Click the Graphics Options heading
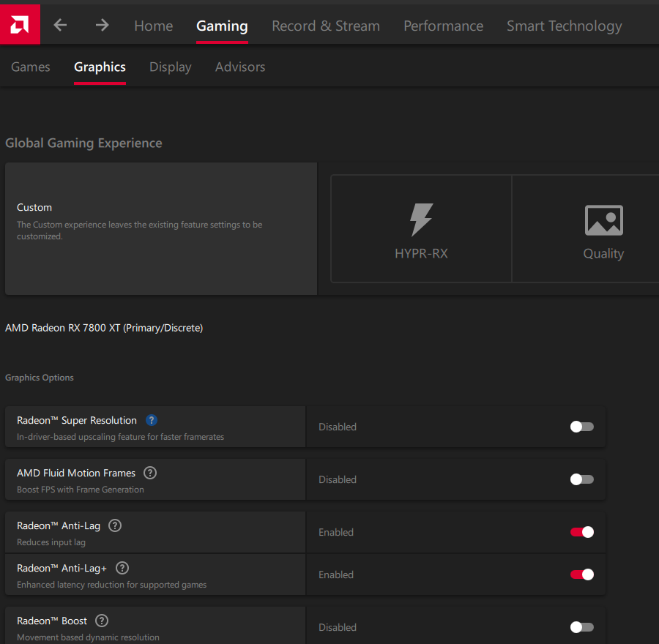 pyautogui.click(x=39, y=377)
